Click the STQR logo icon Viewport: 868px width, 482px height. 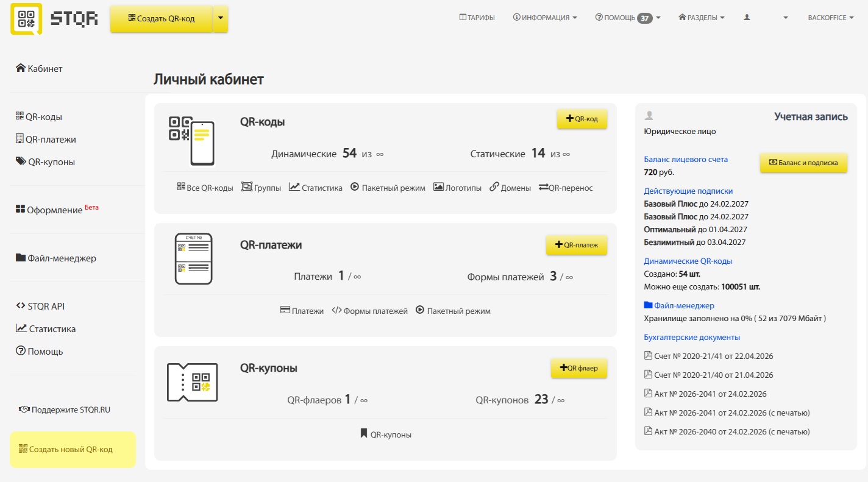pos(26,18)
